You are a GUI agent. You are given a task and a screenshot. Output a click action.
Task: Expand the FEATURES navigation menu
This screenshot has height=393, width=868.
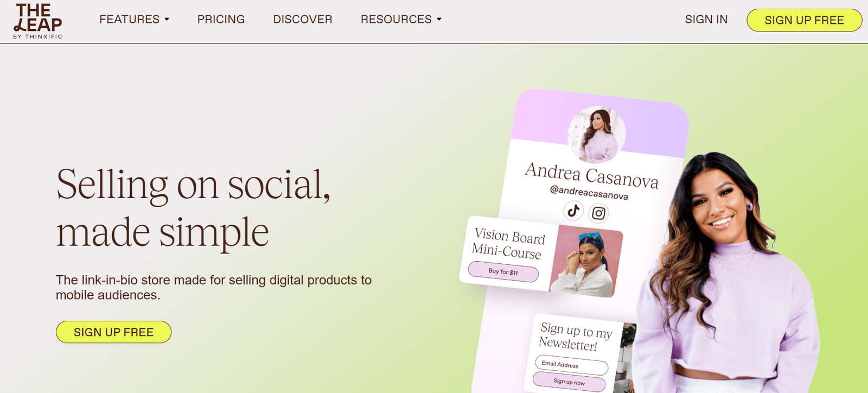click(x=129, y=20)
